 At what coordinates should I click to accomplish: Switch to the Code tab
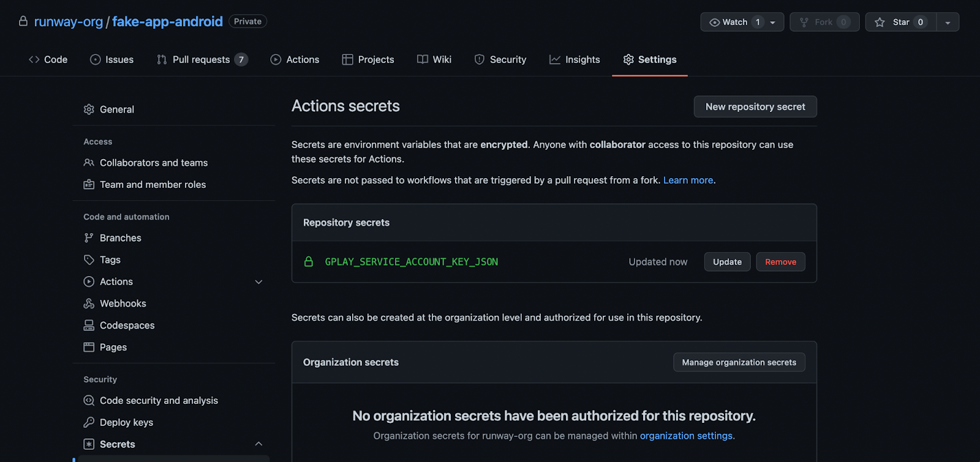pyautogui.click(x=48, y=59)
